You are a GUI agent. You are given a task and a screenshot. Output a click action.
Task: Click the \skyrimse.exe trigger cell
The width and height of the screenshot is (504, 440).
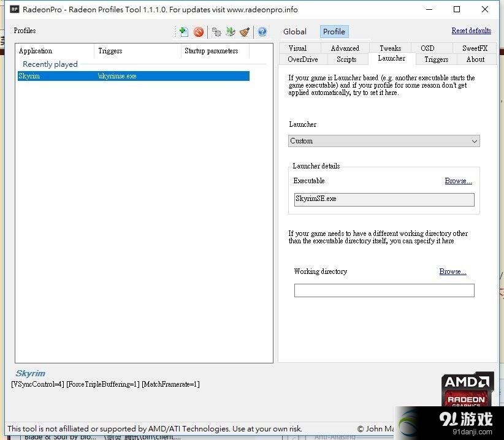tap(117, 76)
